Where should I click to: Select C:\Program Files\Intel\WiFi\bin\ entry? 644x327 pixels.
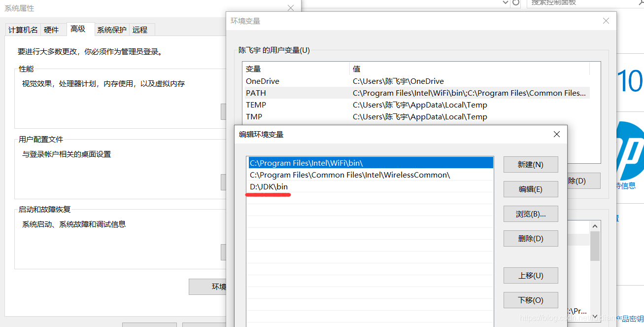(371, 163)
